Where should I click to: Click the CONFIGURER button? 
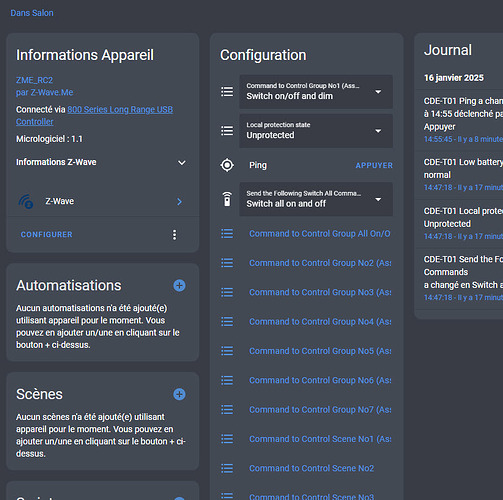click(46, 235)
